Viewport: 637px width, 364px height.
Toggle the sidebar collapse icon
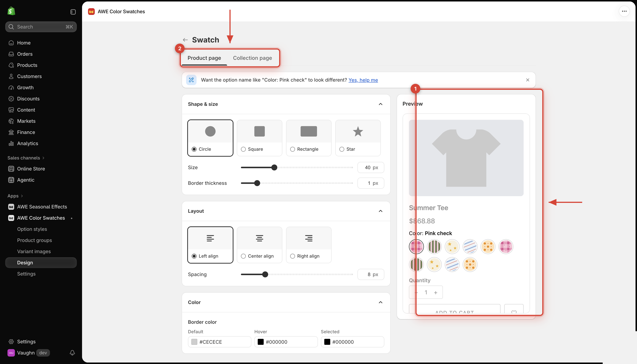73,12
